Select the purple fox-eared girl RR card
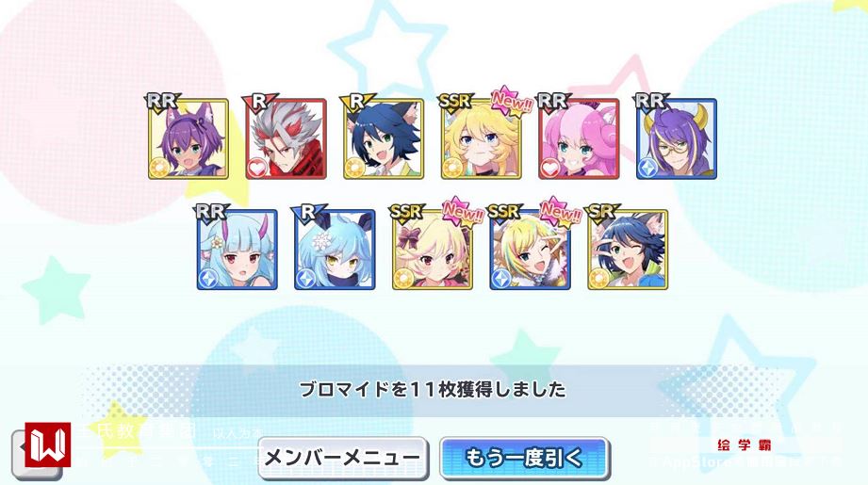868x485 pixels. (x=188, y=138)
